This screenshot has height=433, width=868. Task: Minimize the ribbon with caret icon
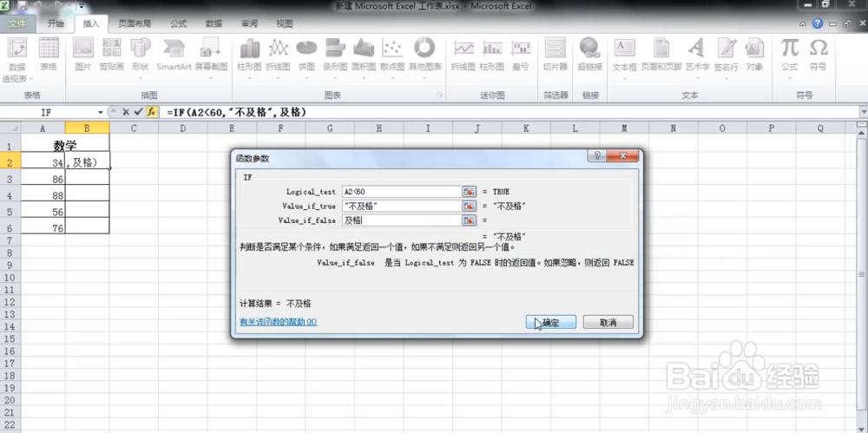805,23
